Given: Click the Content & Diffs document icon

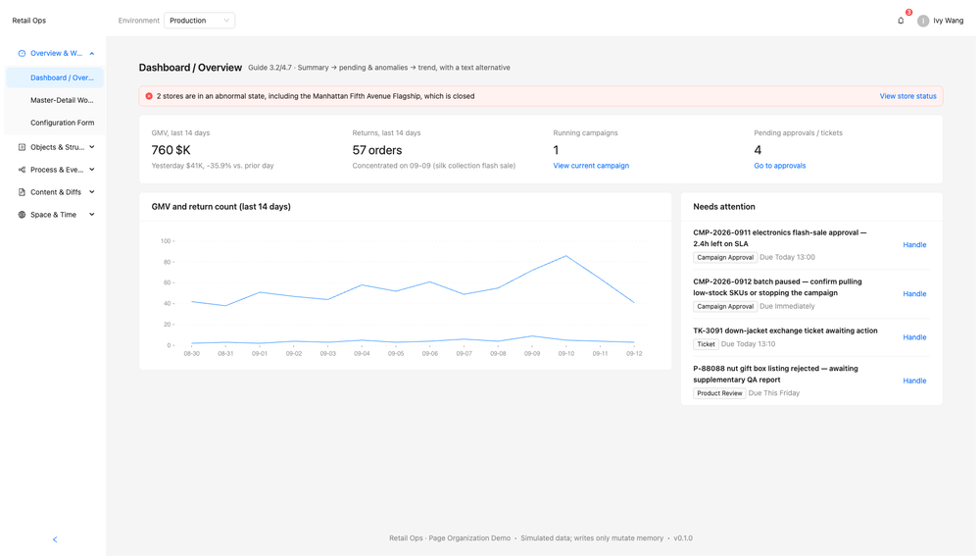Looking at the screenshot, I should click(22, 192).
